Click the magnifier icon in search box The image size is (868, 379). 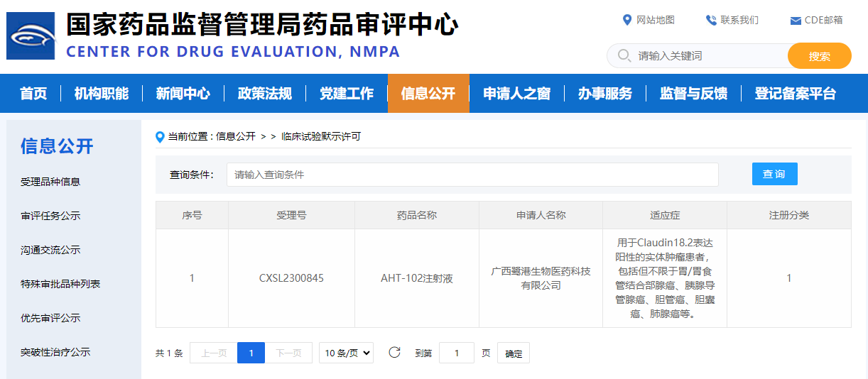(x=624, y=55)
